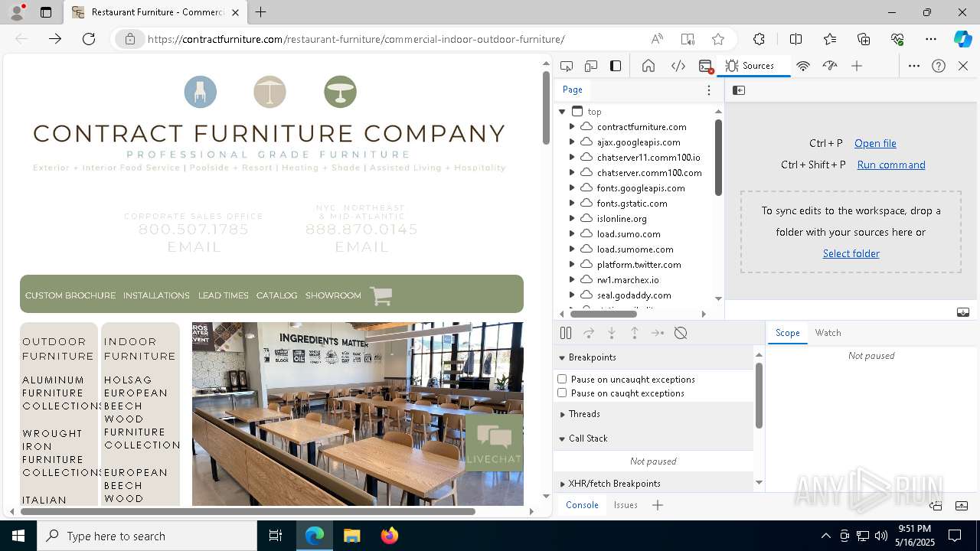Enable Pause on caught exceptions

pyautogui.click(x=562, y=393)
